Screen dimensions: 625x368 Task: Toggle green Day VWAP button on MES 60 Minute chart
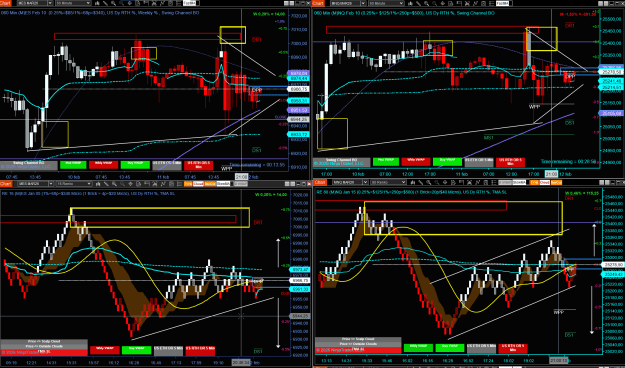[x=135, y=164]
